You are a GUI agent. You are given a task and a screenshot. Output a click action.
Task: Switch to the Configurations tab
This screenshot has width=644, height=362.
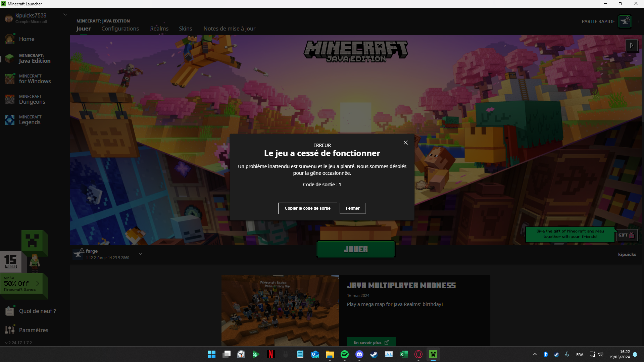(120, 29)
